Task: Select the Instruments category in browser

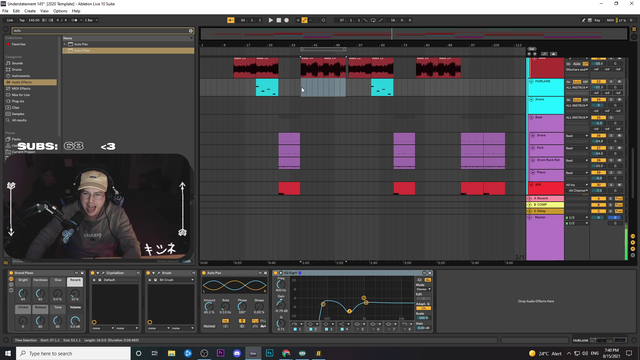Action: click(x=21, y=76)
